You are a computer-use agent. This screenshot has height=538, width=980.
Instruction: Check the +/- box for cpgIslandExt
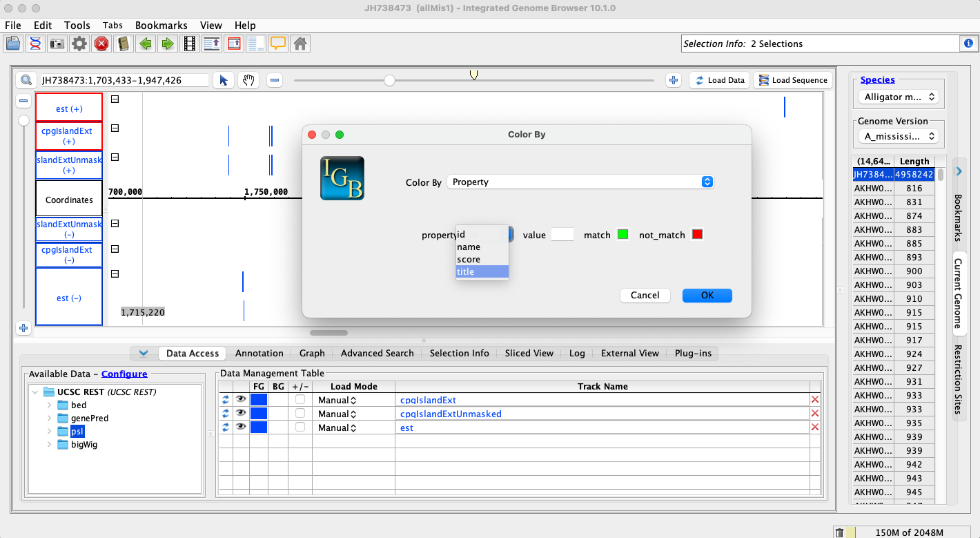[300, 400]
